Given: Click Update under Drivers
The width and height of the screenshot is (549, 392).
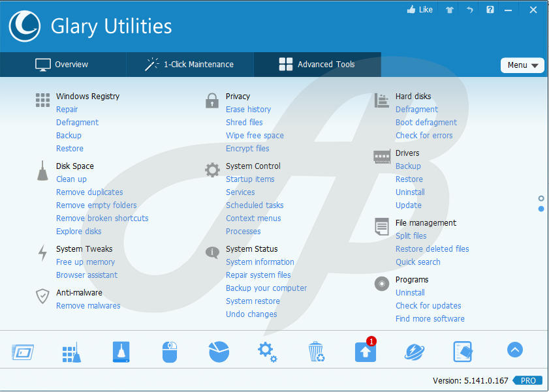Looking at the screenshot, I should 409,205.
